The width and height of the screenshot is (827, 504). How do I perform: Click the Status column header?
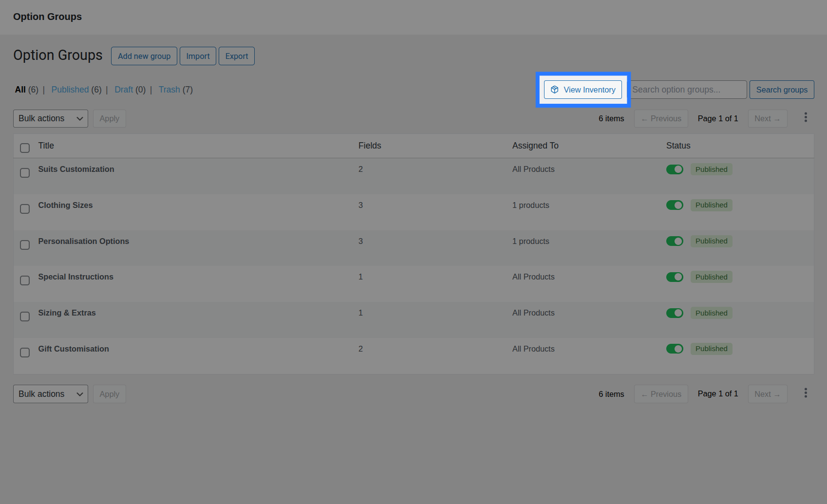(x=678, y=146)
